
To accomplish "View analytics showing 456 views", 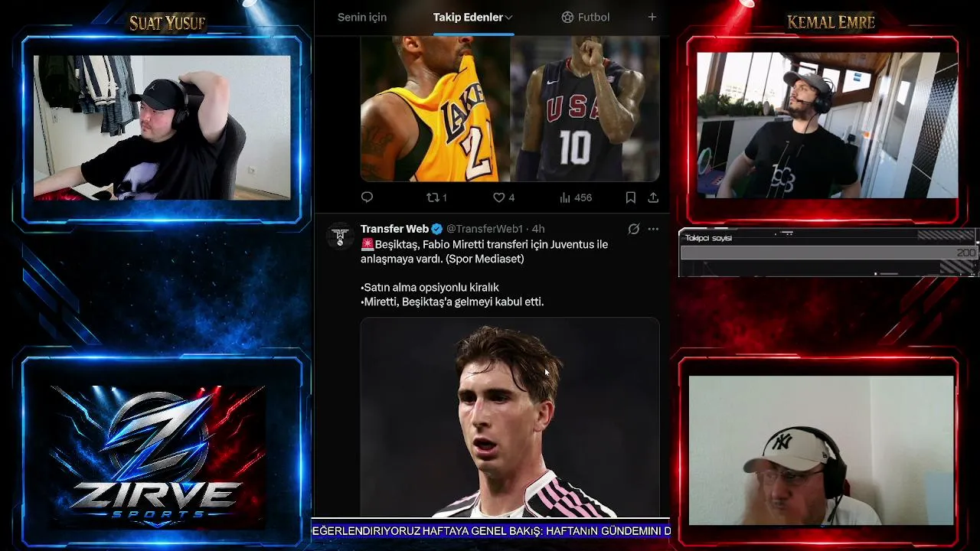I will tap(576, 197).
